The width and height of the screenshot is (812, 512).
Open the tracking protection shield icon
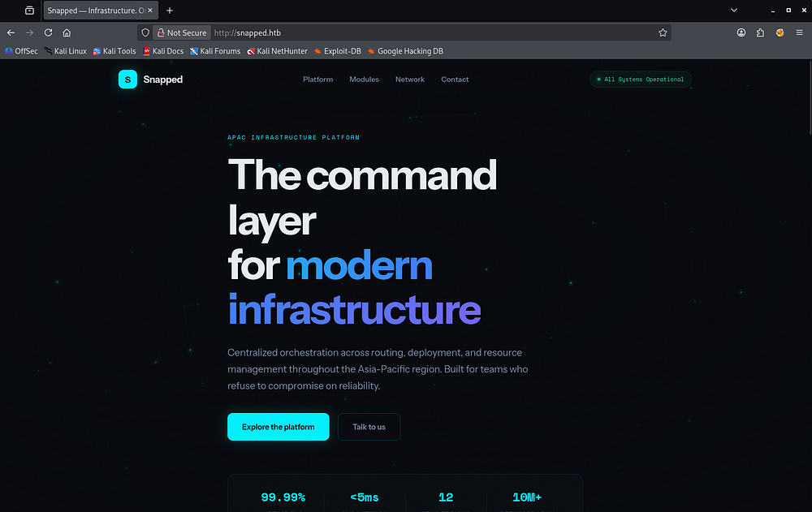tap(145, 32)
